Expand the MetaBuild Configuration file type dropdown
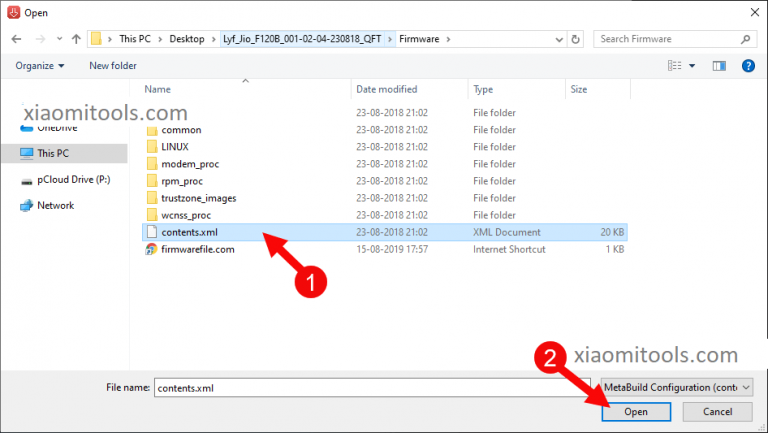Viewport: 768px width, 433px height. (x=676, y=387)
